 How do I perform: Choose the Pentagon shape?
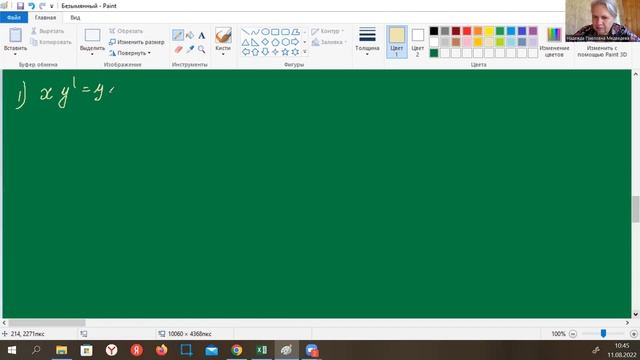275,42
